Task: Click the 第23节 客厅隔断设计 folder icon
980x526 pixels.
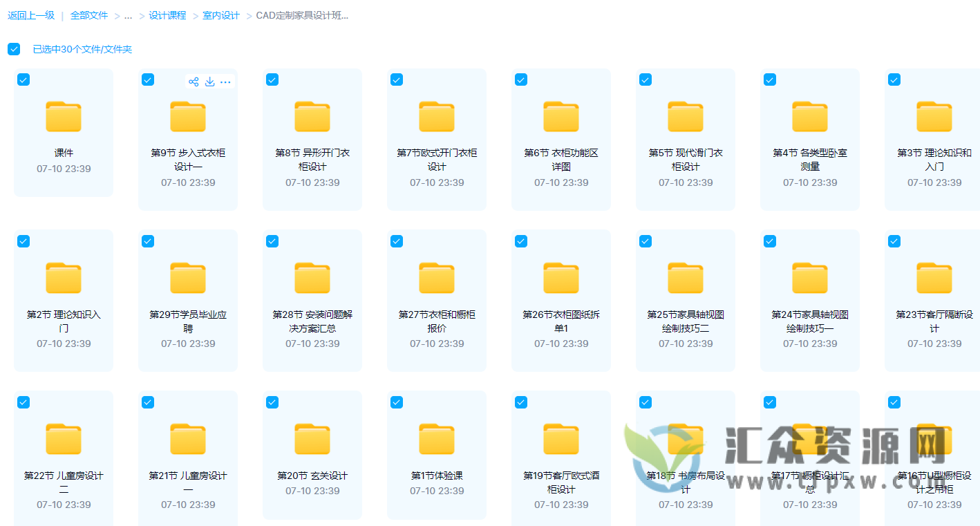Action: pos(934,278)
